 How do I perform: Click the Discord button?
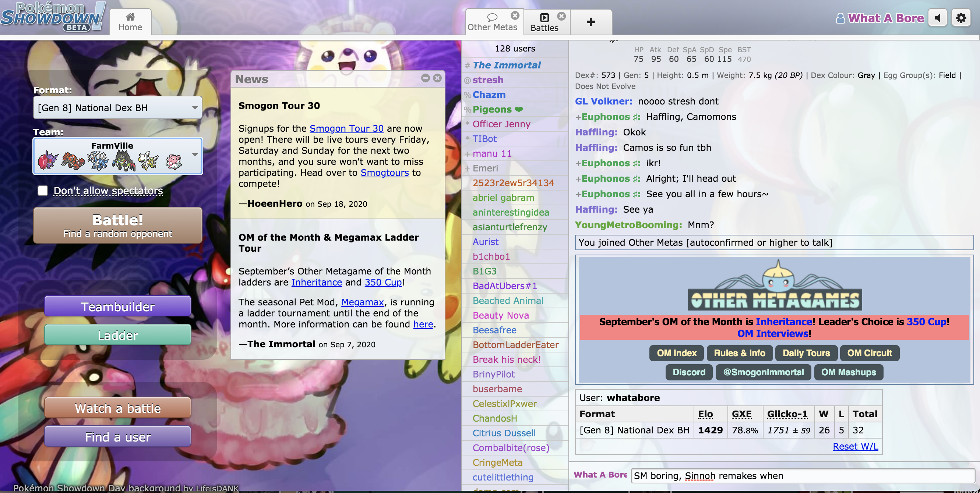pyautogui.click(x=688, y=372)
